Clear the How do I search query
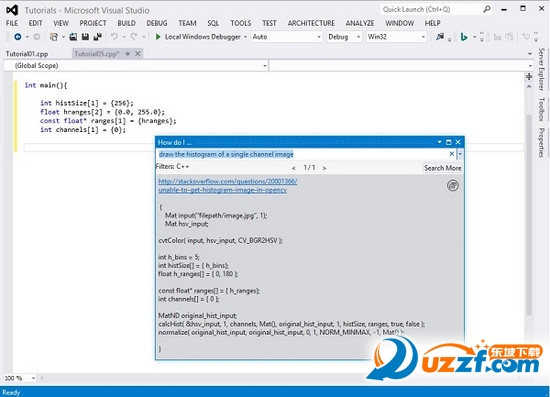 pyautogui.click(x=452, y=154)
